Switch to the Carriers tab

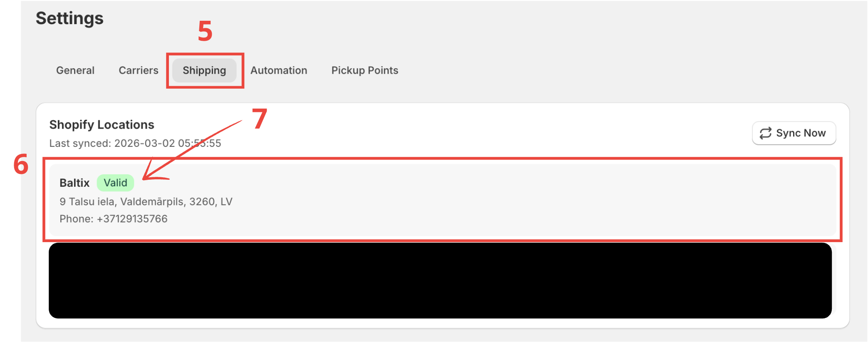(x=139, y=70)
